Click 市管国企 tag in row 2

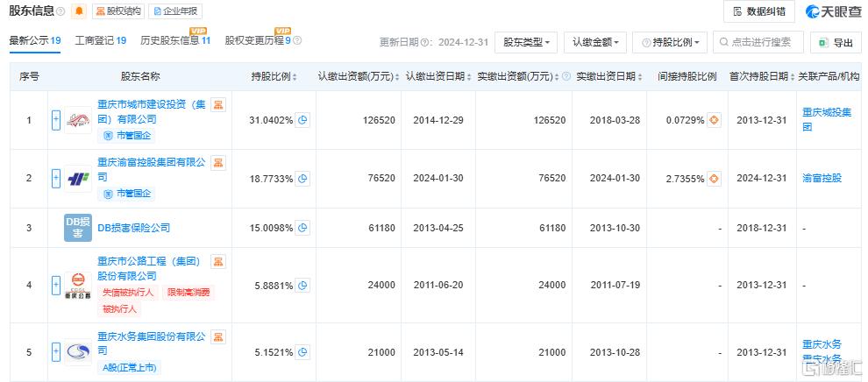tap(126, 194)
